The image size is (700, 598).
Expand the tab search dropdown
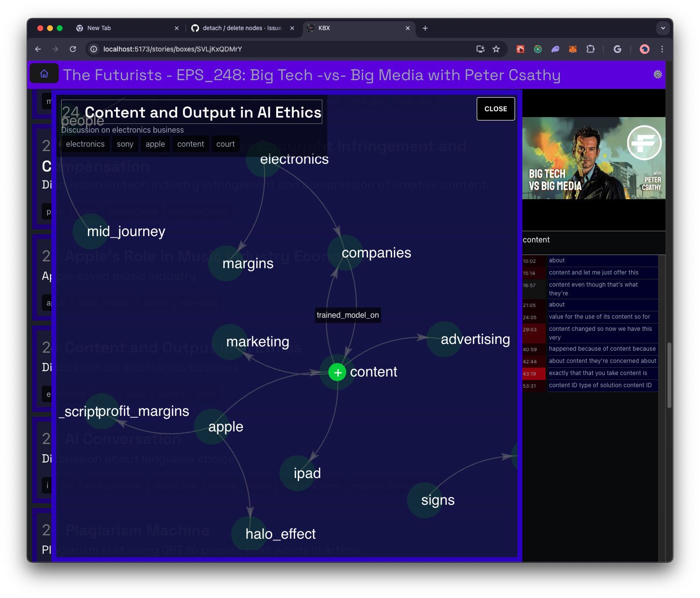click(x=663, y=28)
